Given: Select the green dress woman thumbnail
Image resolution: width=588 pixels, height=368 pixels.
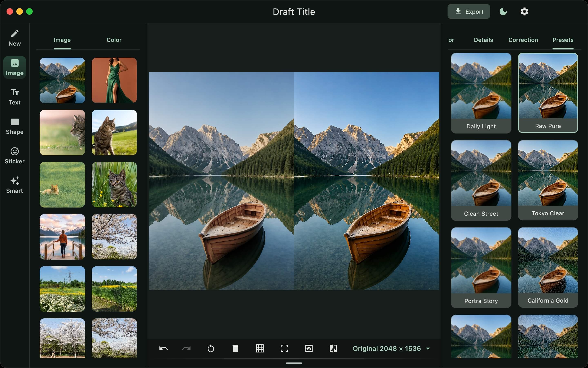Looking at the screenshot, I should [114, 80].
